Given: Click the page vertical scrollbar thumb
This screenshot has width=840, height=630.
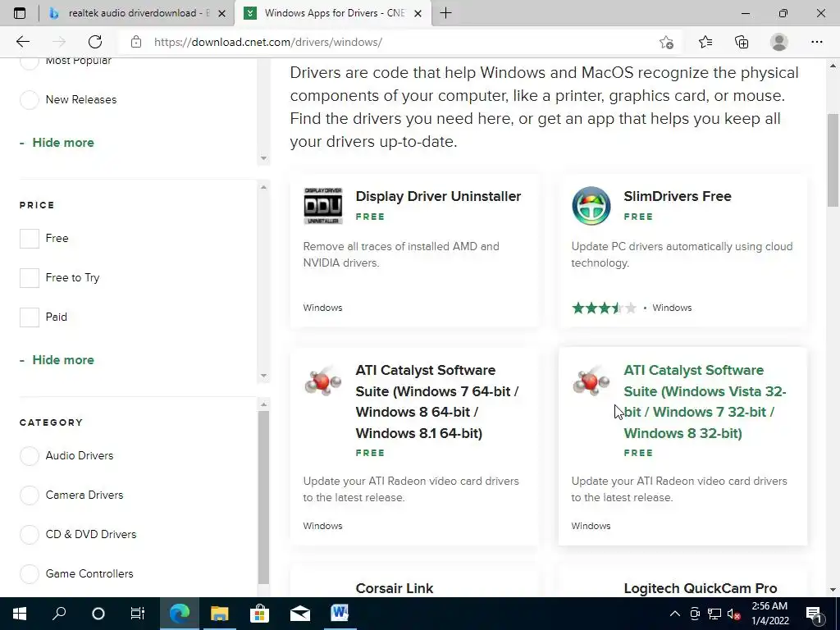Looking at the screenshot, I should (x=833, y=160).
